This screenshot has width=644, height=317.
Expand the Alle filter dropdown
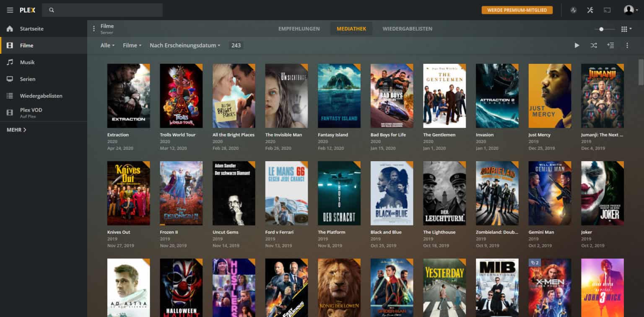coord(107,45)
